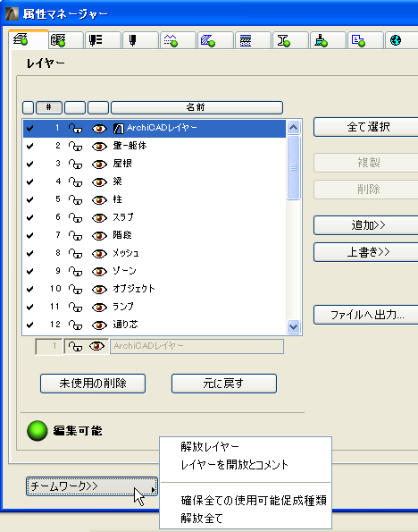Click the ArchiCAD logo in title bar

[x=12, y=13]
